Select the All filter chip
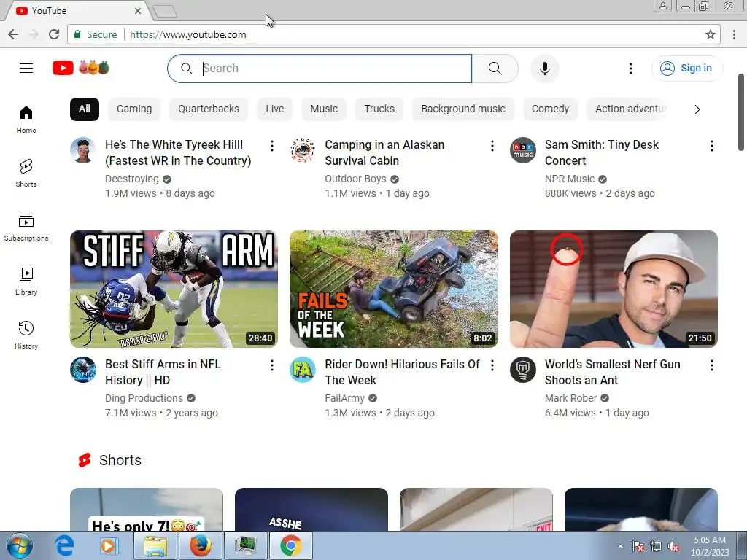This screenshot has width=747, height=560. coord(85,109)
